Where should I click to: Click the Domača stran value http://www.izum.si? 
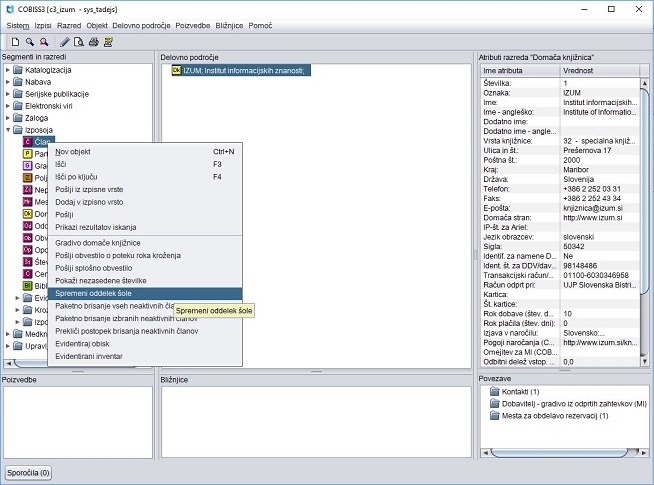pos(593,218)
